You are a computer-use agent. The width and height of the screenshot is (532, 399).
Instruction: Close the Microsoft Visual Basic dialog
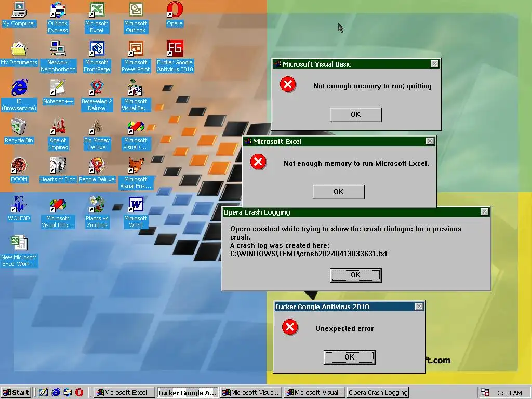pos(434,64)
